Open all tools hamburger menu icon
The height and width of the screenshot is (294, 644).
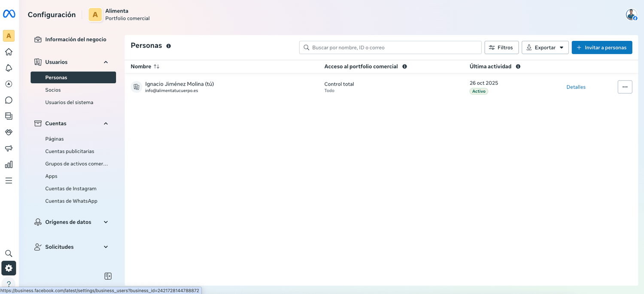tap(9, 181)
